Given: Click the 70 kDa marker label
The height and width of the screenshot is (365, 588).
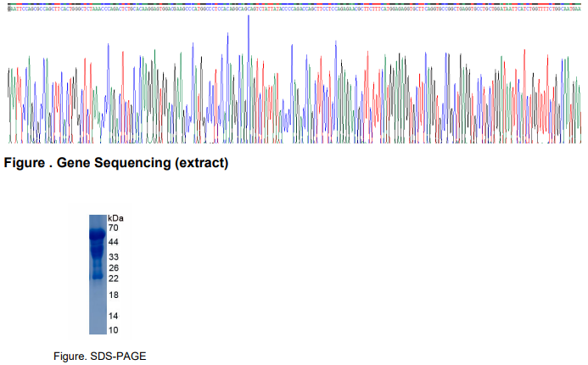Looking at the screenshot, I should coord(113,227).
